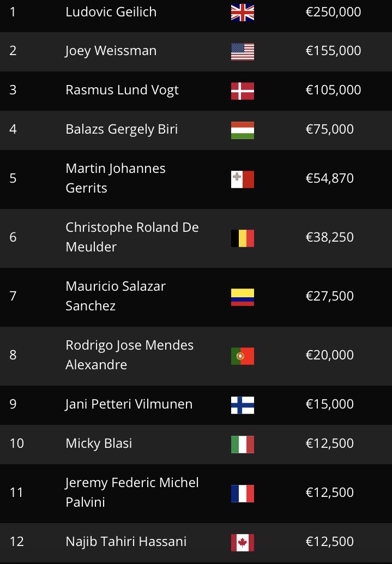Select player name Joey Weissman

[x=111, y=51]
